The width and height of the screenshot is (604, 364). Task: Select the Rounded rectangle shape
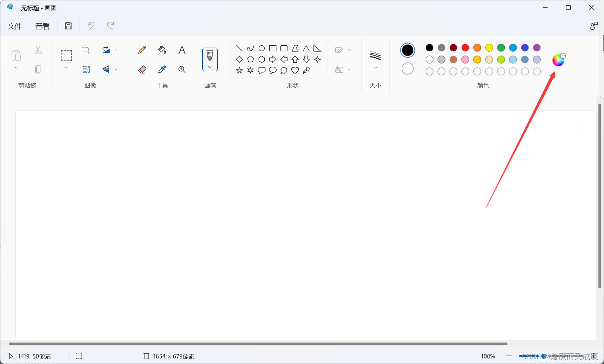coord(284,48)
